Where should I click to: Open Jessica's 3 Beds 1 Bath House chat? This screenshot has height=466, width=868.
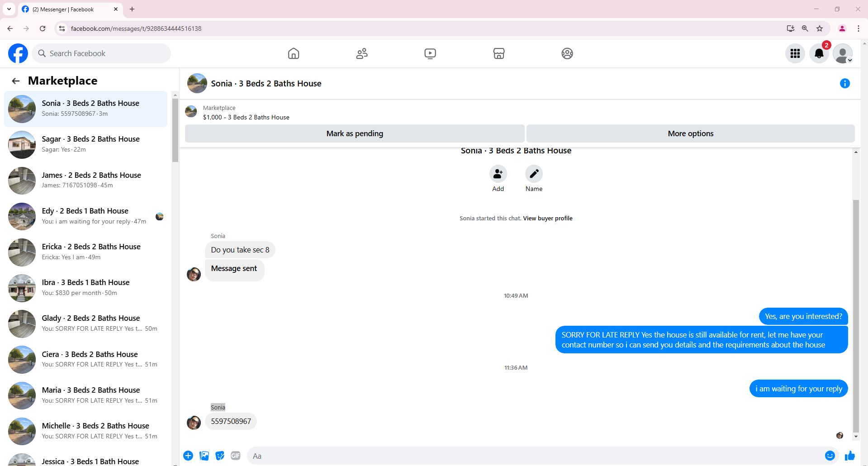(86, 459)
